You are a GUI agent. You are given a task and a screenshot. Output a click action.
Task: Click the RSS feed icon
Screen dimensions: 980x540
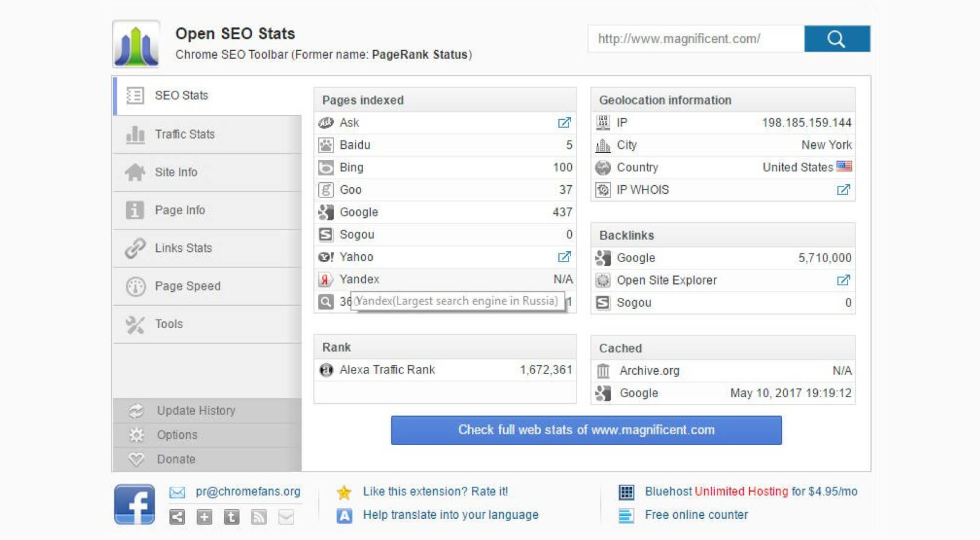[x=258, y=517]
